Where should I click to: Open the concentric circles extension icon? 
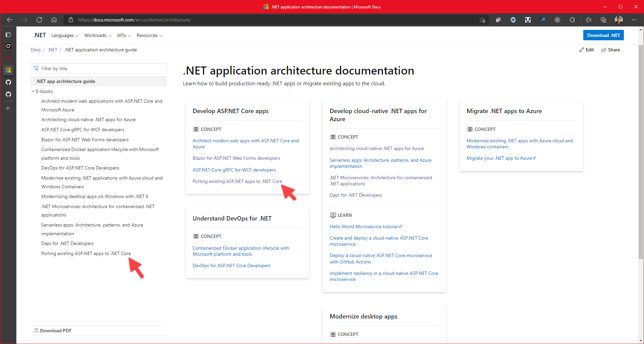click(x=557, y=20)
